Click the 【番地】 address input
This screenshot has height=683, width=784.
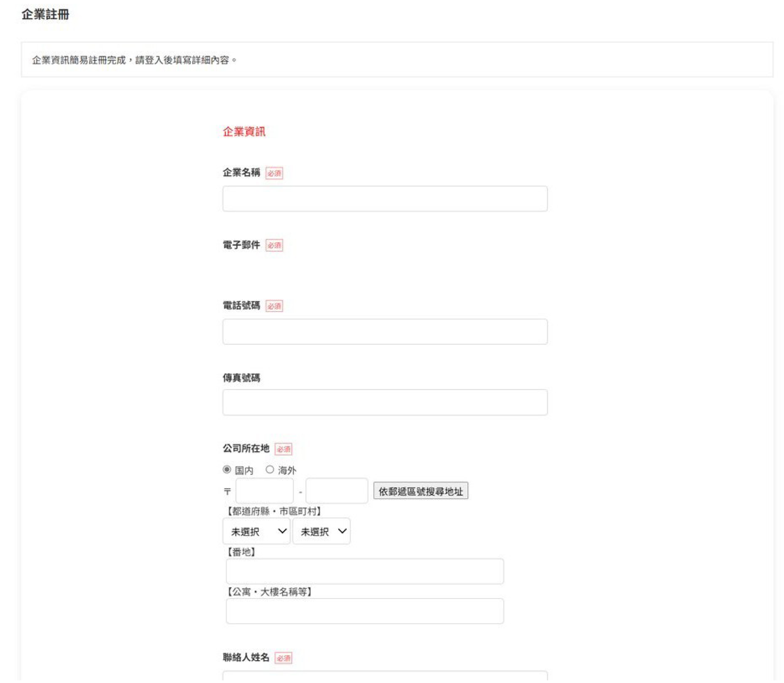[x=365, y=571]
